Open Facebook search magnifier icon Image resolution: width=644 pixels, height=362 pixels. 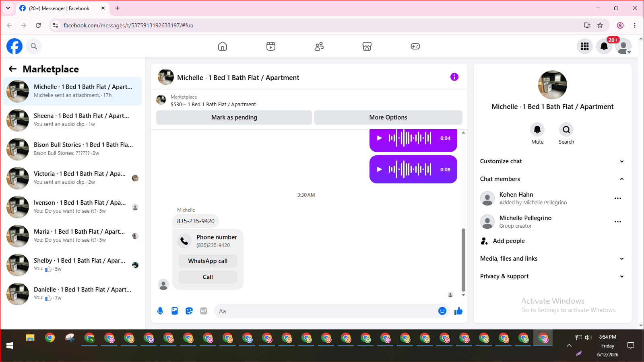pos(34,46)
